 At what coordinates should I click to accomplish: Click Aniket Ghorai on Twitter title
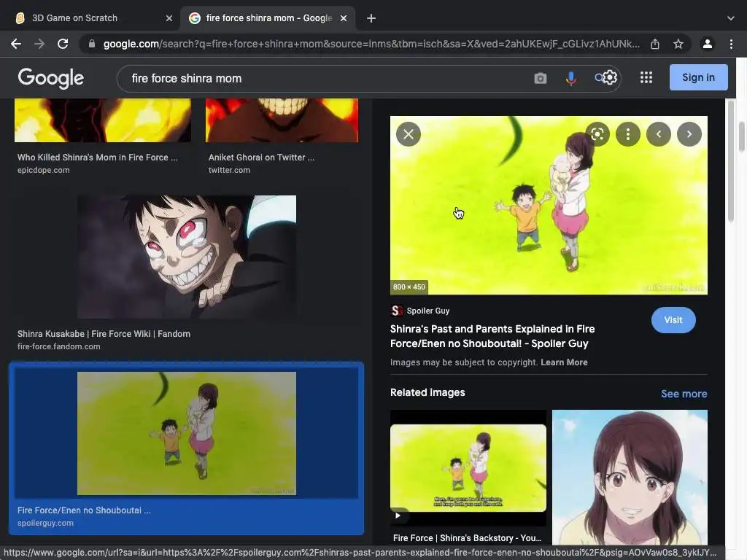click(261, 157)
